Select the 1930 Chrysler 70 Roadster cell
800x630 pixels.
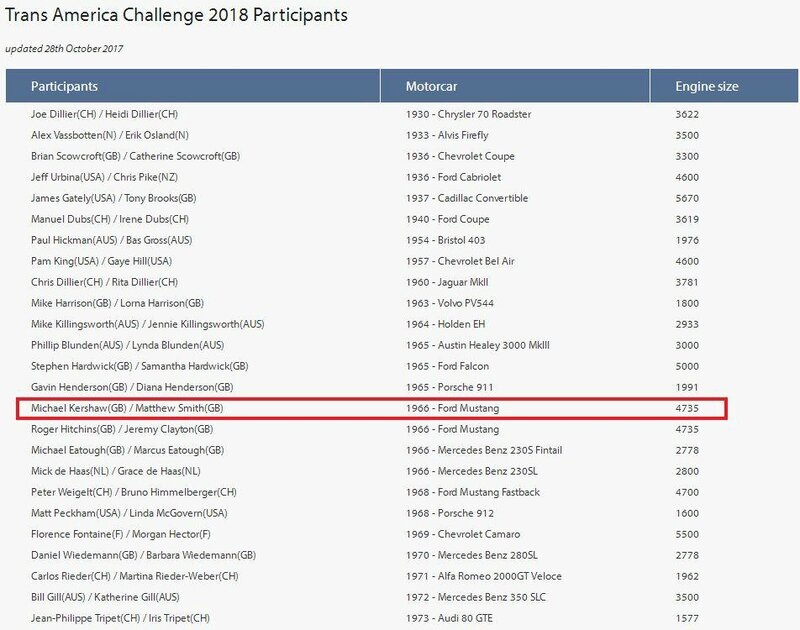(x=468, y=114)
